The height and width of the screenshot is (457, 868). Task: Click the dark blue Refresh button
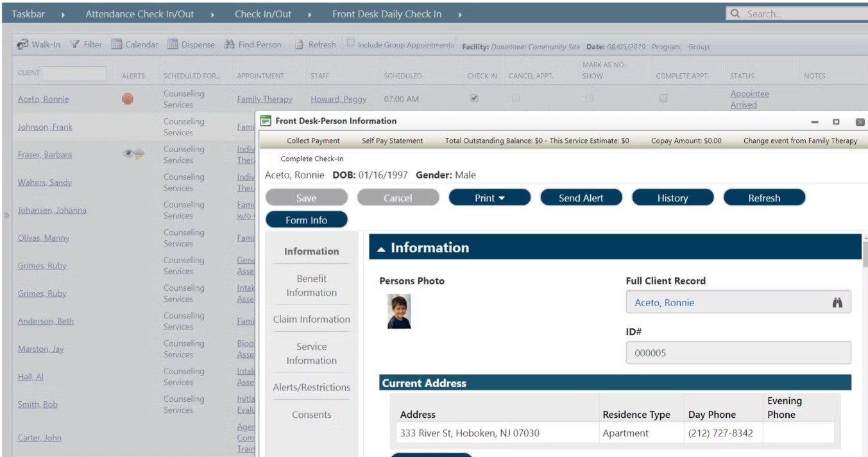coord(764,198)
